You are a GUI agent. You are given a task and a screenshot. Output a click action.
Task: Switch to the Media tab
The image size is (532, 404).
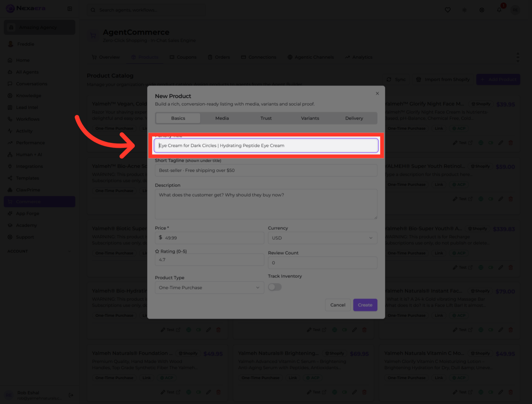(222, 118)
